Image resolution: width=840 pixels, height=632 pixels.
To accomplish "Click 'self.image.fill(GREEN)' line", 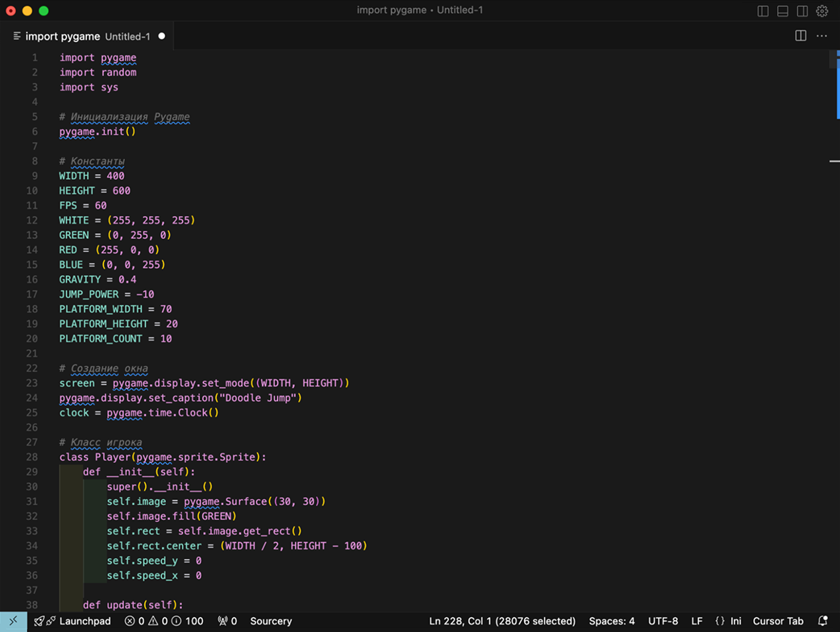I will pos(171,516).
